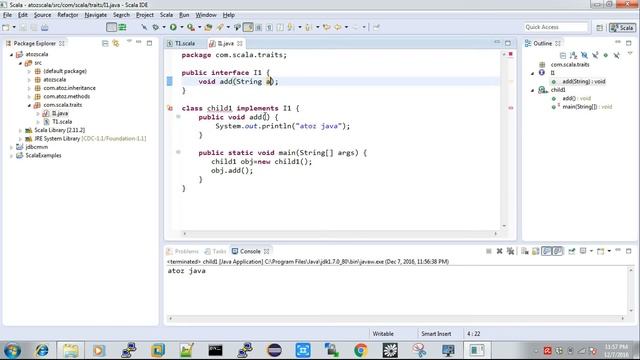The width and height of the screenshot is (640, 360).
Task: Switch to the T1.scala editor tab
Action: [181, 43]
